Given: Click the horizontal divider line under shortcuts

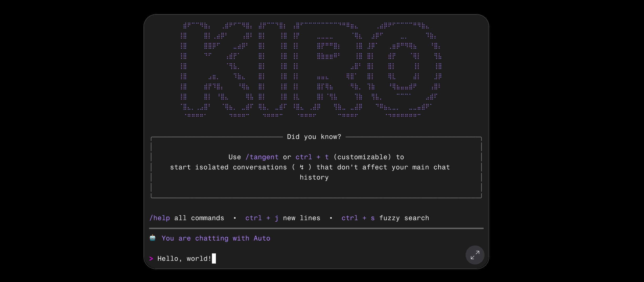Looking at the screenshot, I should 315,228.
